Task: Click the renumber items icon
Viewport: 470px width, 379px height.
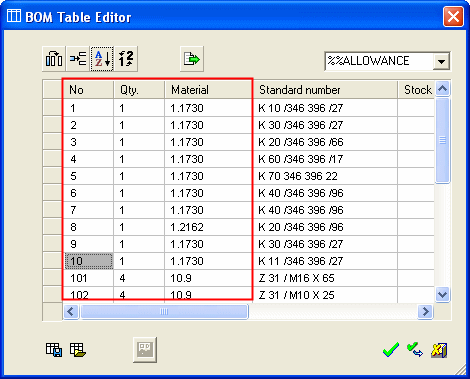Action: [126, 59]
